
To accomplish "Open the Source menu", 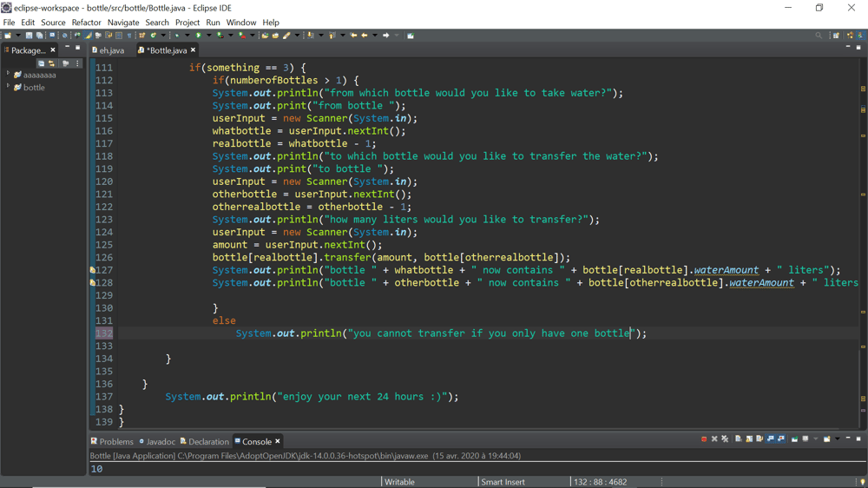I will tap(53, 23).
